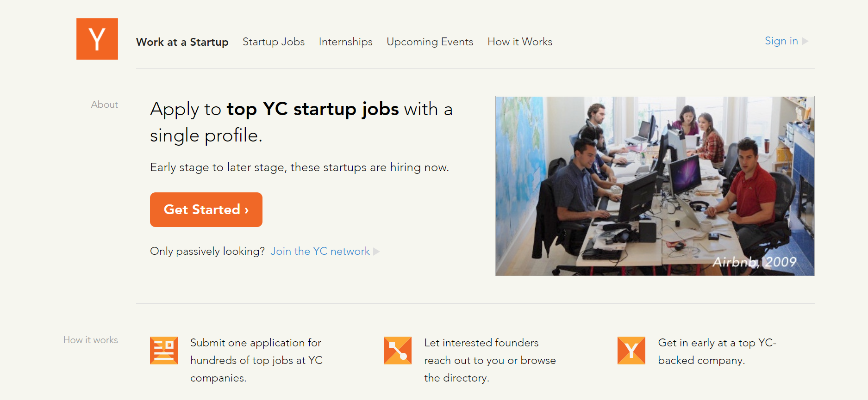The width and height of the screenshot is (868, 400).
Task: Open the Startup Jobs menu item
Action: [274, 42]
